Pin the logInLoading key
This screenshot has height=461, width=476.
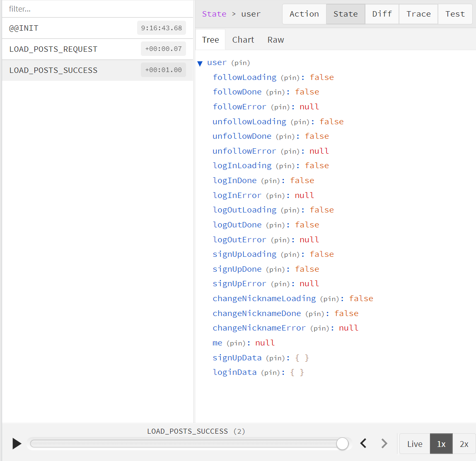pyautogui.click(x=285, y=166)
